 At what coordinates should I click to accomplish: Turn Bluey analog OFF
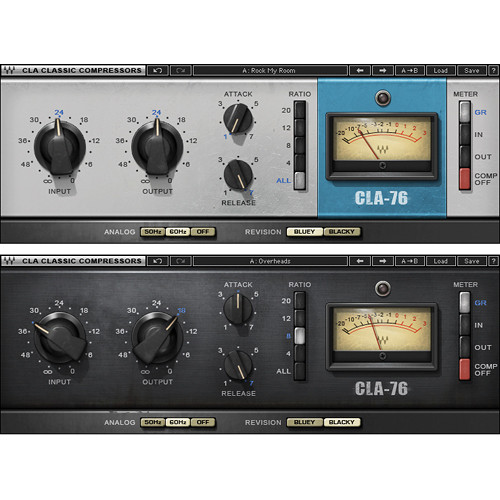(x=203, y=232)
